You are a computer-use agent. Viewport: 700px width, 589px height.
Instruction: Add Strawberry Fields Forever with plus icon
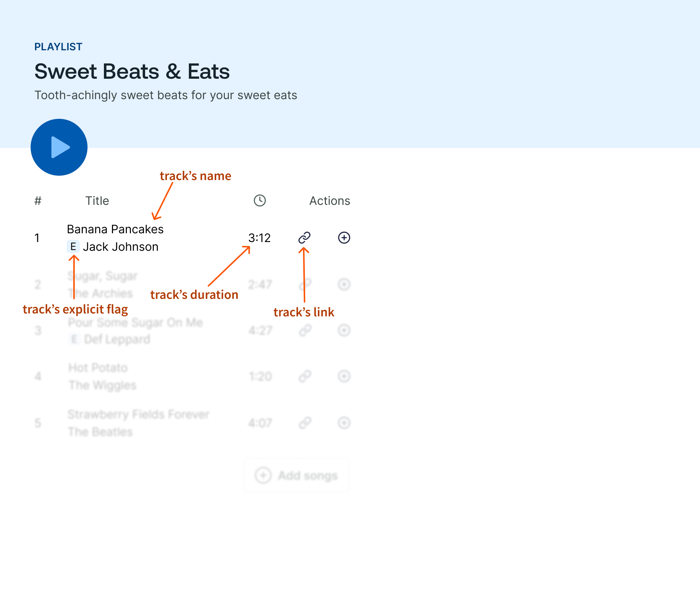344,423
